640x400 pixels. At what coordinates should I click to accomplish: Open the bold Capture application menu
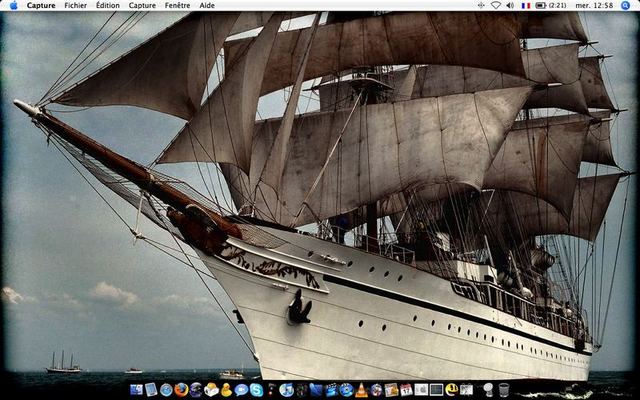tap(41, 5)
